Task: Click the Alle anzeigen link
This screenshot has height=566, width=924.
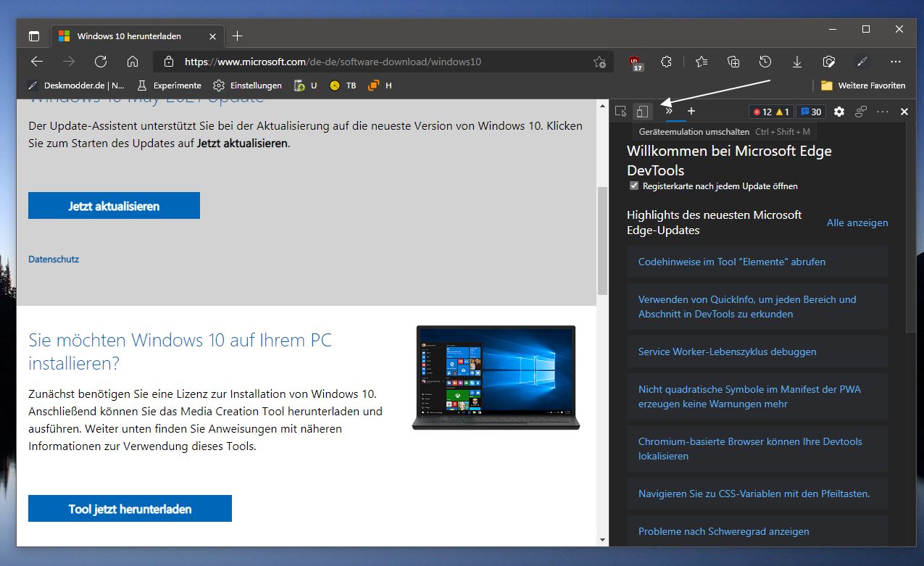Action: point(857,222)
